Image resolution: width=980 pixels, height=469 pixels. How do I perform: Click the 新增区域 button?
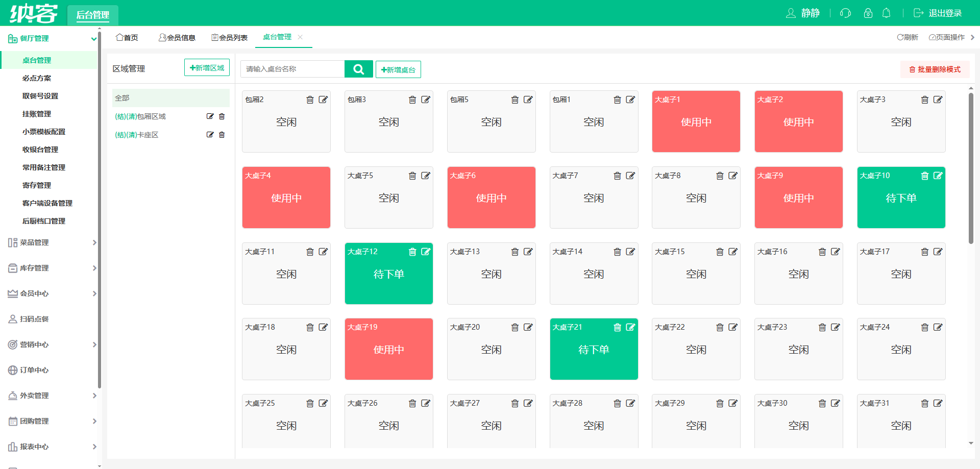[207, 67]
